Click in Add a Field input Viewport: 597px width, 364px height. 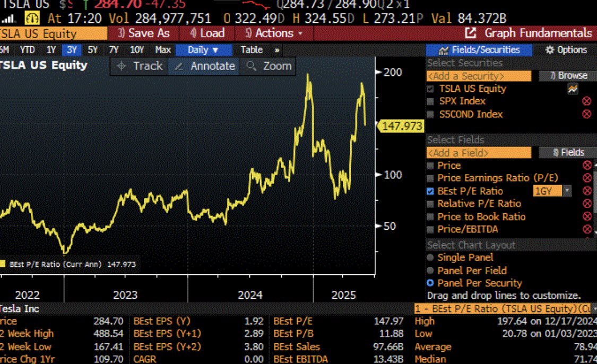tap(479, 153)
